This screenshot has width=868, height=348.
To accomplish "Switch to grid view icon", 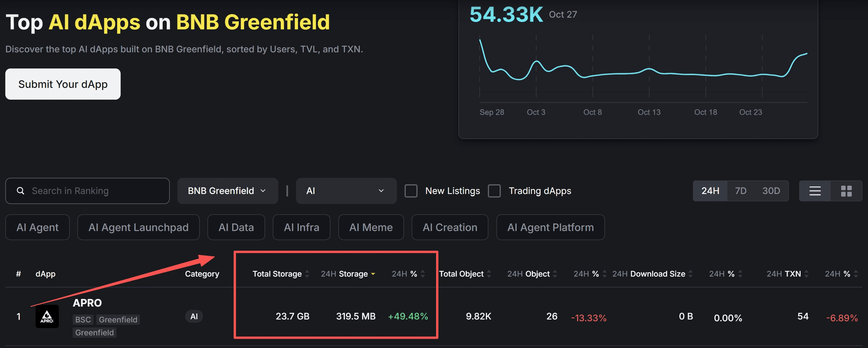I will click(x=846, y=191).
